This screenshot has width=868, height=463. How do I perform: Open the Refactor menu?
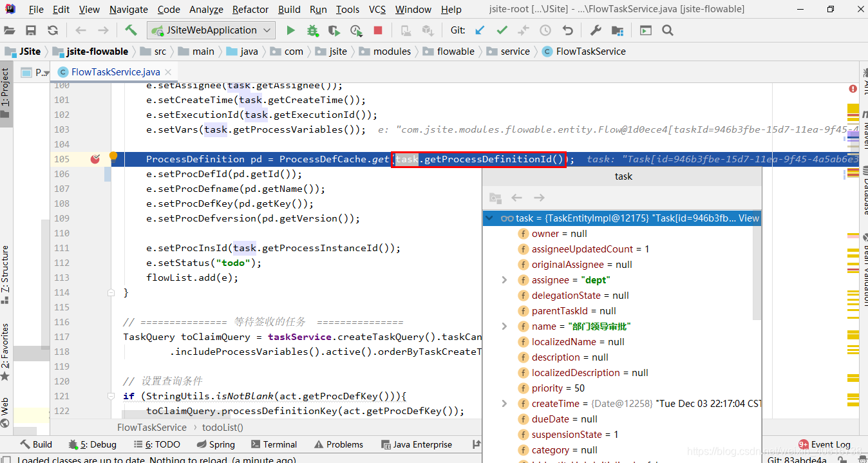click(250, 10)
